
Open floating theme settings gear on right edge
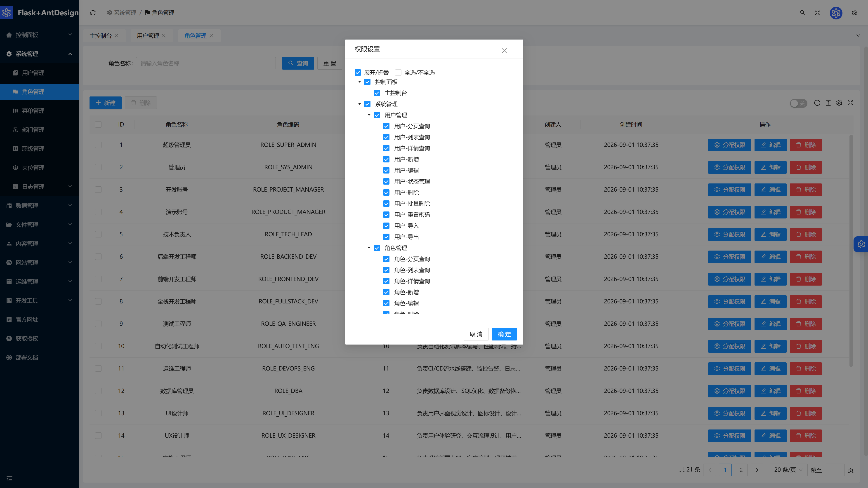point(861,244)
